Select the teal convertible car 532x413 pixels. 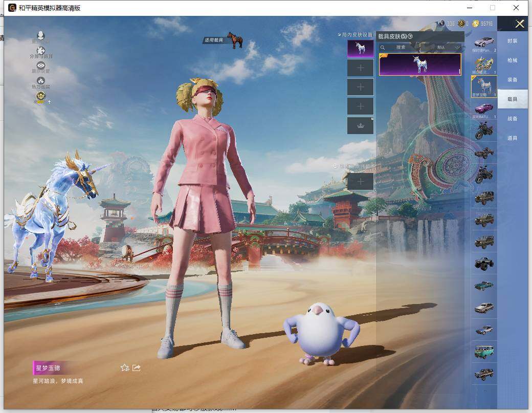[484, 286]
